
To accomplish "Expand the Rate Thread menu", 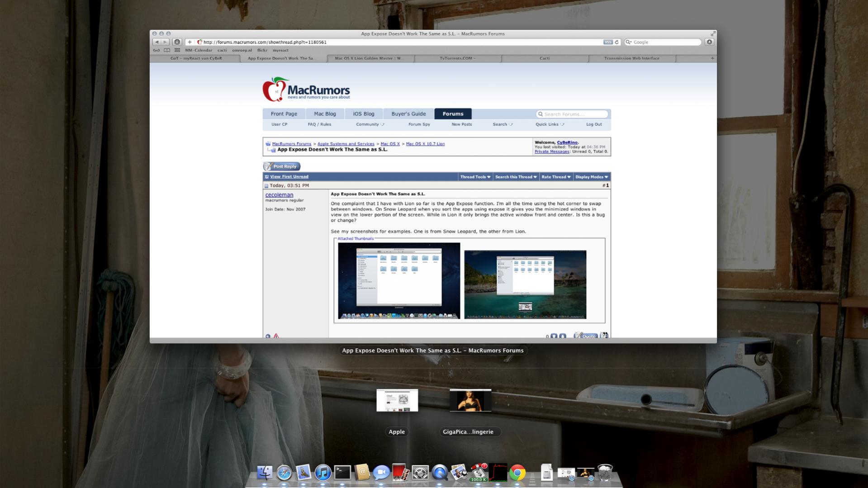I will pos(556,177).
